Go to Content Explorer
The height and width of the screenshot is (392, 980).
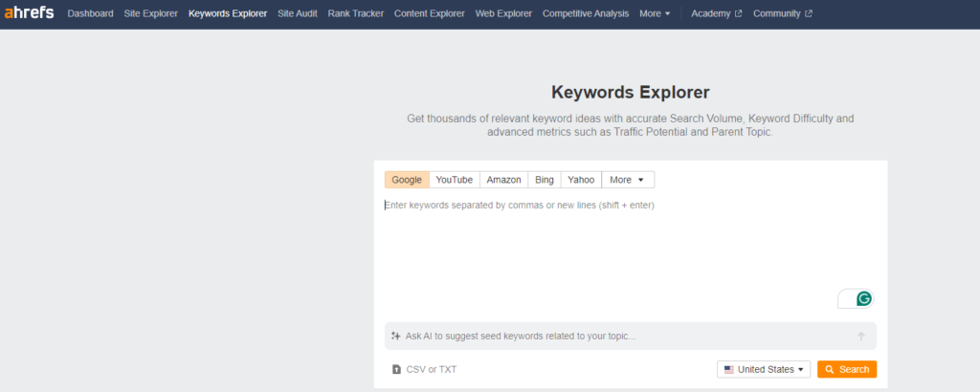coord(430,13)
